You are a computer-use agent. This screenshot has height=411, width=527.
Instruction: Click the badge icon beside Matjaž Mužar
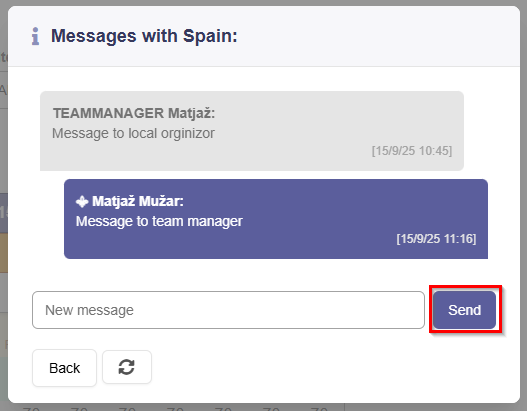coord(82,202)
